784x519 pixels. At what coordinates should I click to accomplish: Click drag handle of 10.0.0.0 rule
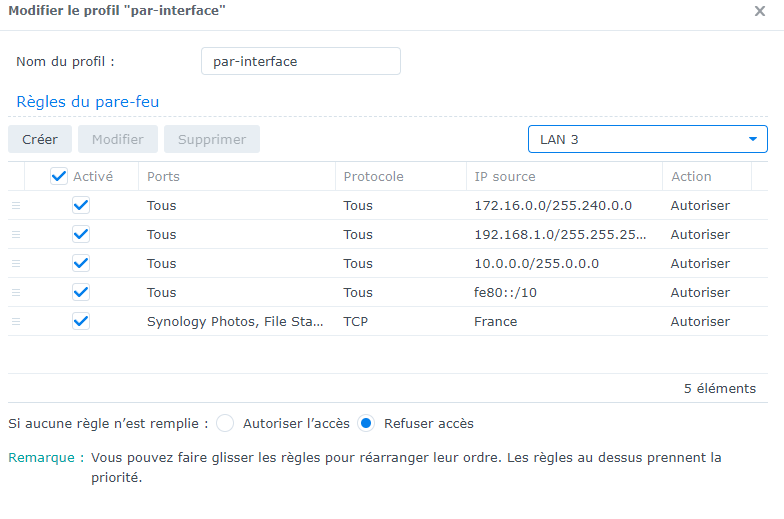[15, 263]
